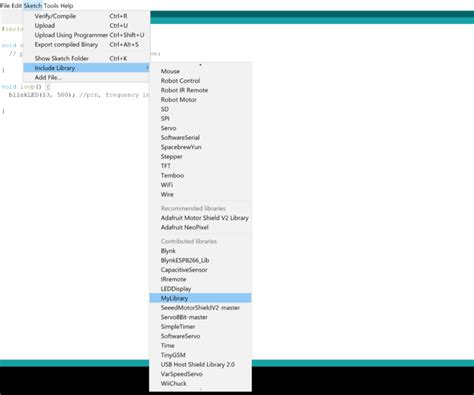
Task: Include the Blynk library
Action: 200,251
